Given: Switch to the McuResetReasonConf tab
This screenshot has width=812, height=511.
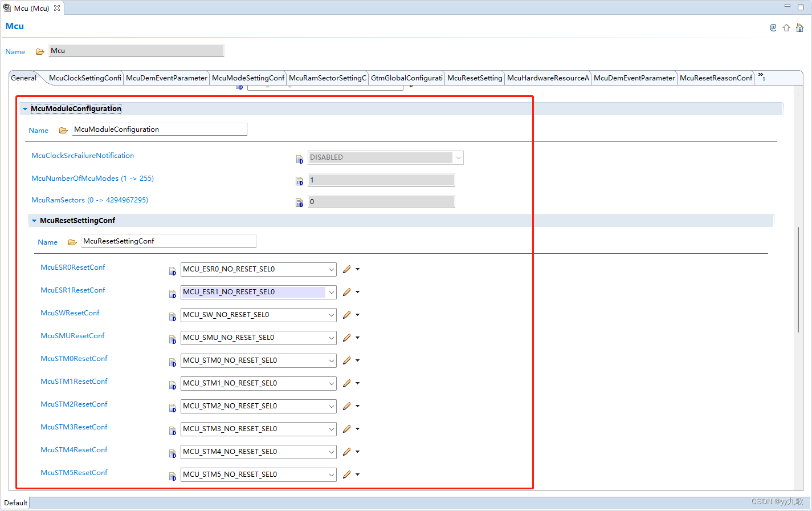Looking at the screenshot, I should pos(716,78).
